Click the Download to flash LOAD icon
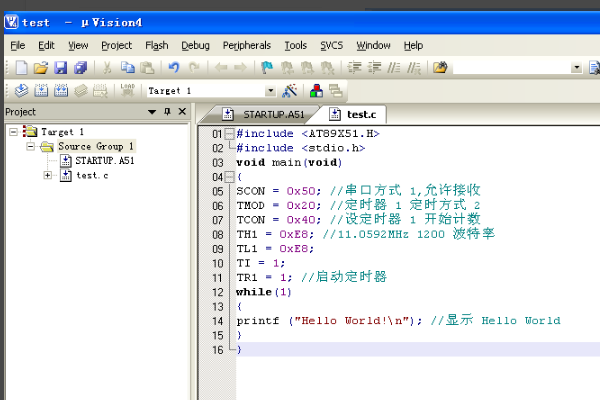The width and height of the screenshot is (600, 400). (127, 91)
